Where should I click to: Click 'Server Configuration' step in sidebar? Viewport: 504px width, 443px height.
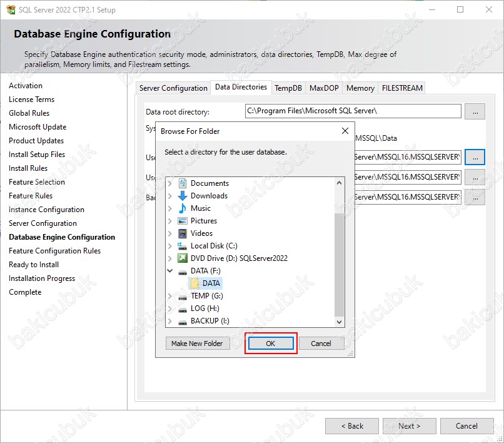point(43,223)
